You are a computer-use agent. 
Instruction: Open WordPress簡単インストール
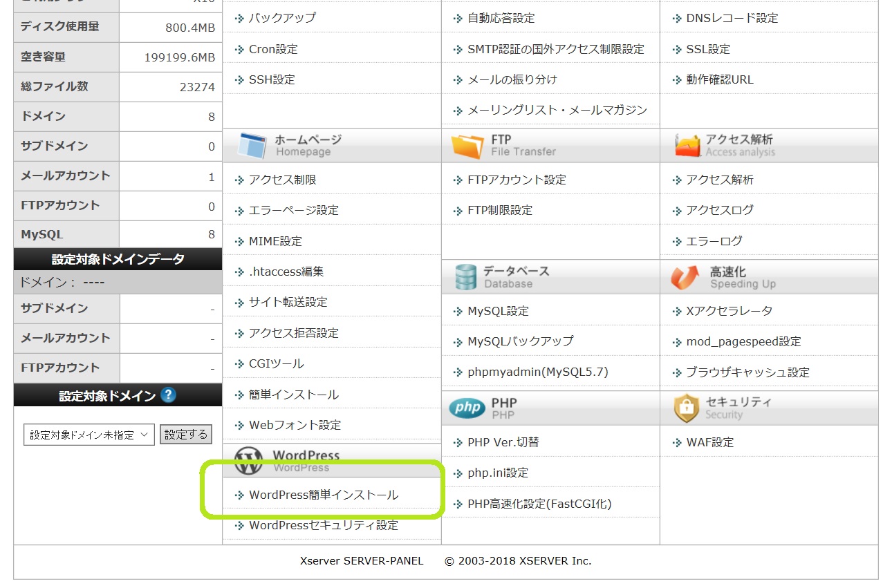tap(324, 495)
